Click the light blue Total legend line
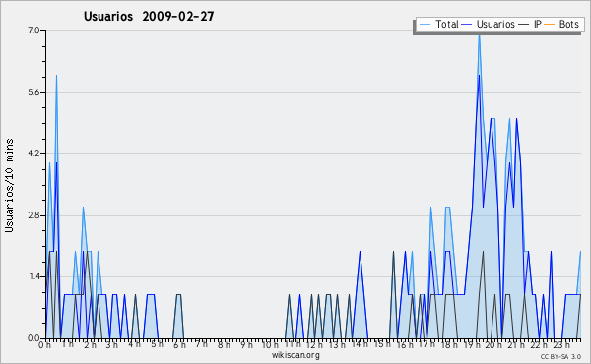Image resolution: width=591 pixels, height=364 pixels. tap(425, 25)
